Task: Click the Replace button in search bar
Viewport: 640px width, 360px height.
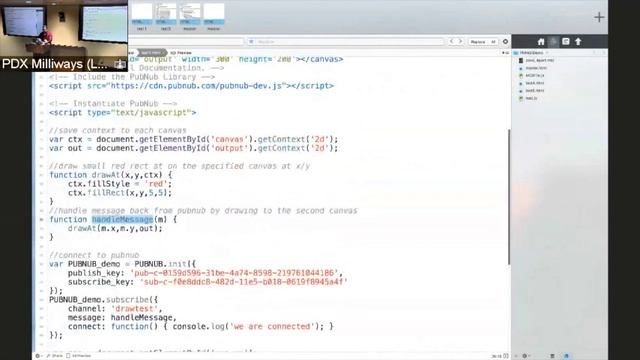Action: point(478,42)
